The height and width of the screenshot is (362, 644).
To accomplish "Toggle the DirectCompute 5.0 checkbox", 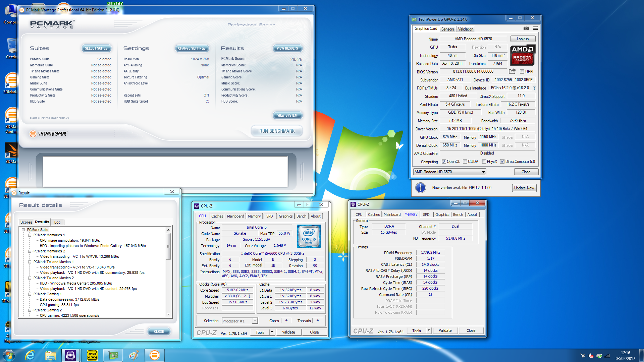I will pos(502,162).
